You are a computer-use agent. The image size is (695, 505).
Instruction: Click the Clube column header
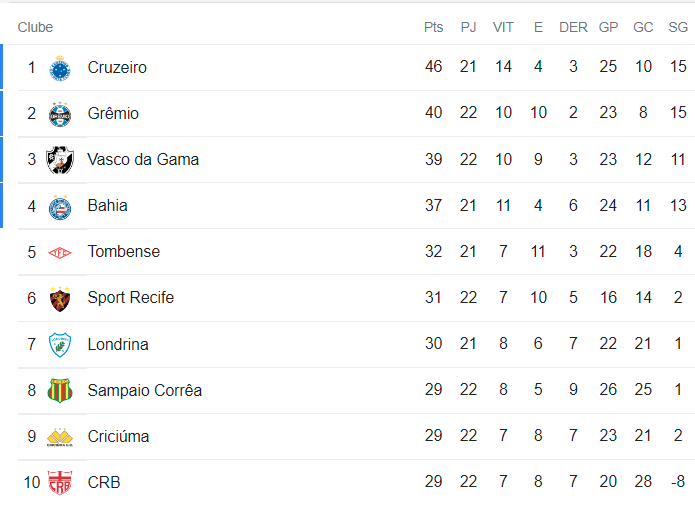(x=35, y=27)
